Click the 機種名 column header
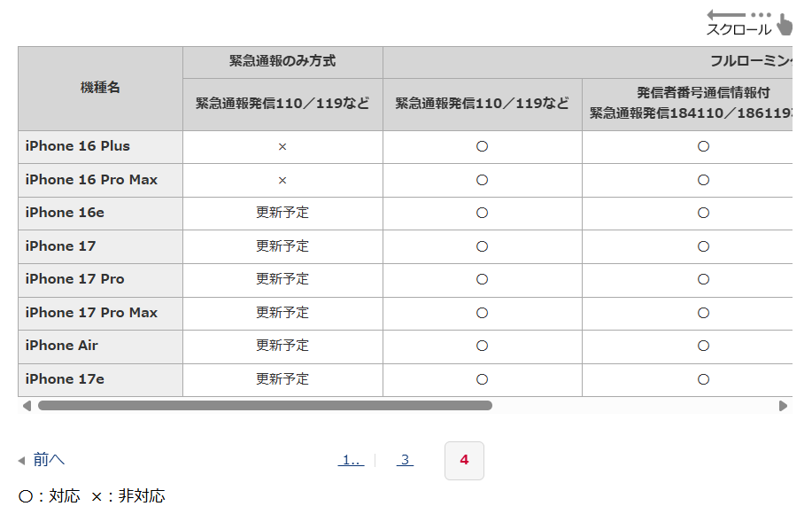The width and height of the screenshot is (812, 514). click(x=100, y=88)
